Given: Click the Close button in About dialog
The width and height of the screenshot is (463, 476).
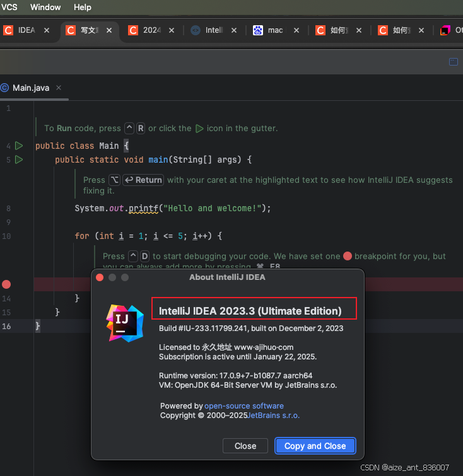Looking at the screenshot, I should [245, 446].
